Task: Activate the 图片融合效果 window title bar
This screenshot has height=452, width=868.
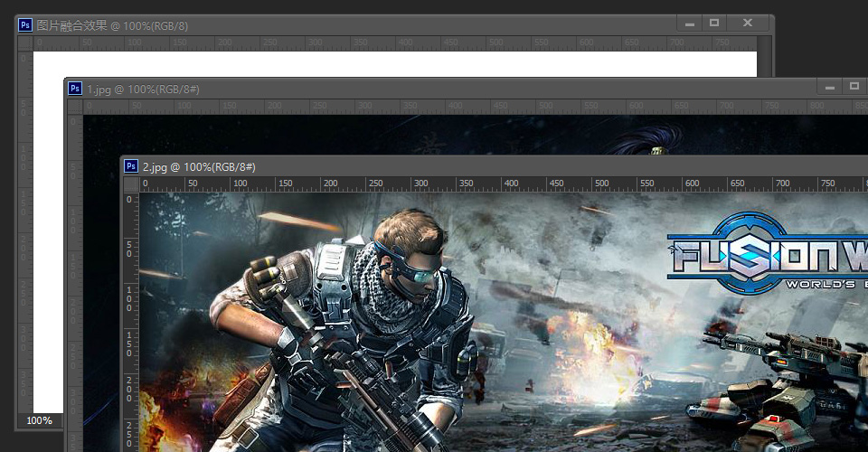Action: 393,25
